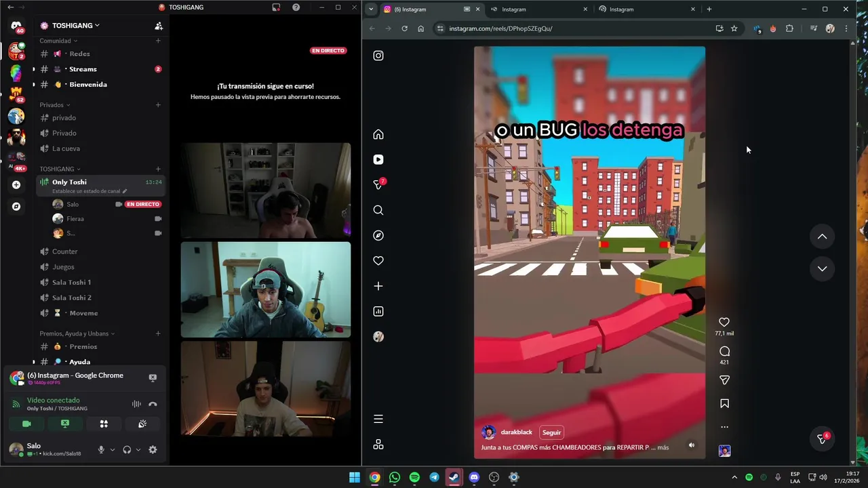Disconnect from voice with hang-up icon
This screenshot has width=868, height=488.
tap(153, 404)
